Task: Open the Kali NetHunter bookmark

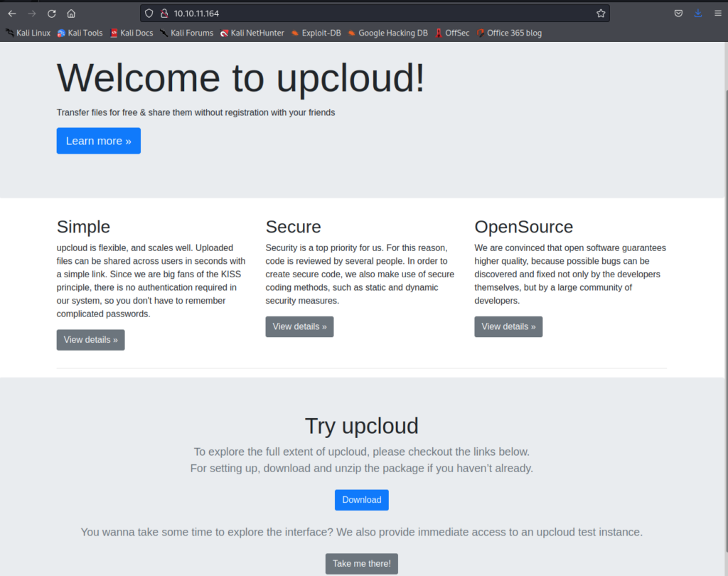Action: [252, 33]
